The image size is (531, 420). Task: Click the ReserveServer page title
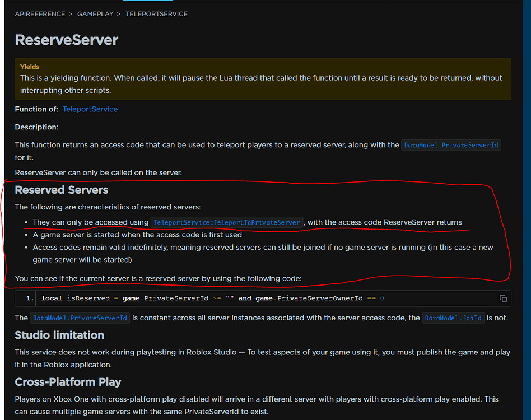click(x=66, y=40)
